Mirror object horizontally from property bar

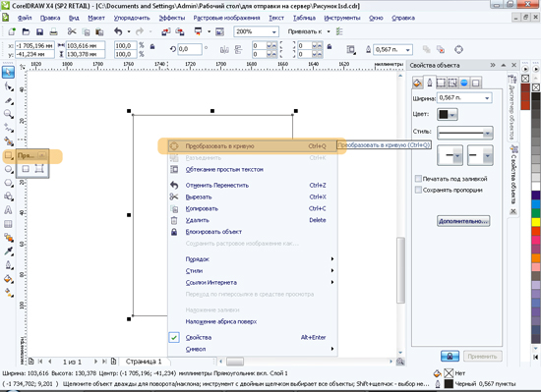pyautogui.click(x=224, y=50)
